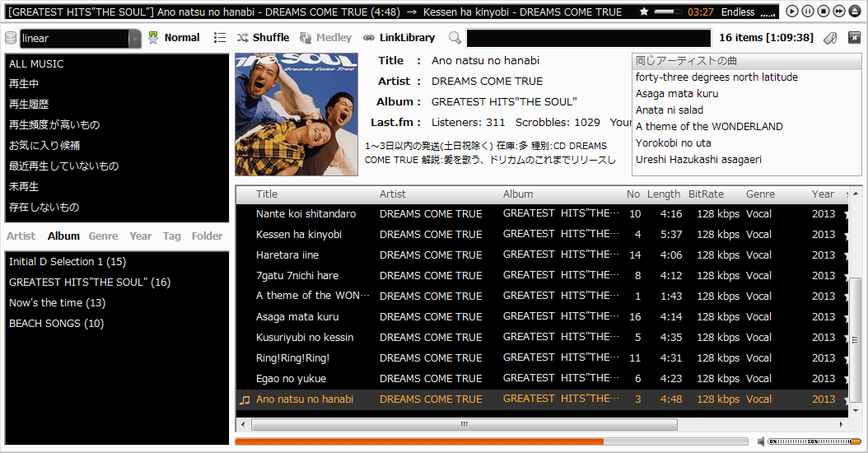Open related song Yorokobi no uta
Screen dimensions: 868x453
click(x=673, y=142)
